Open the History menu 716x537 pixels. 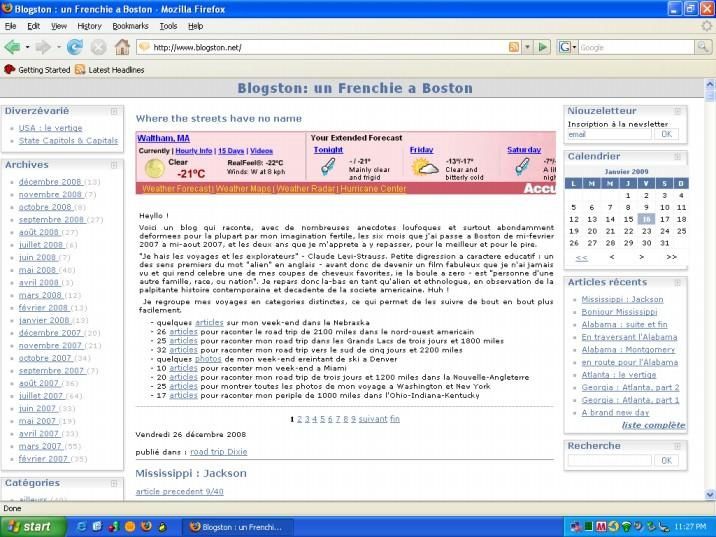click(89, 26)
